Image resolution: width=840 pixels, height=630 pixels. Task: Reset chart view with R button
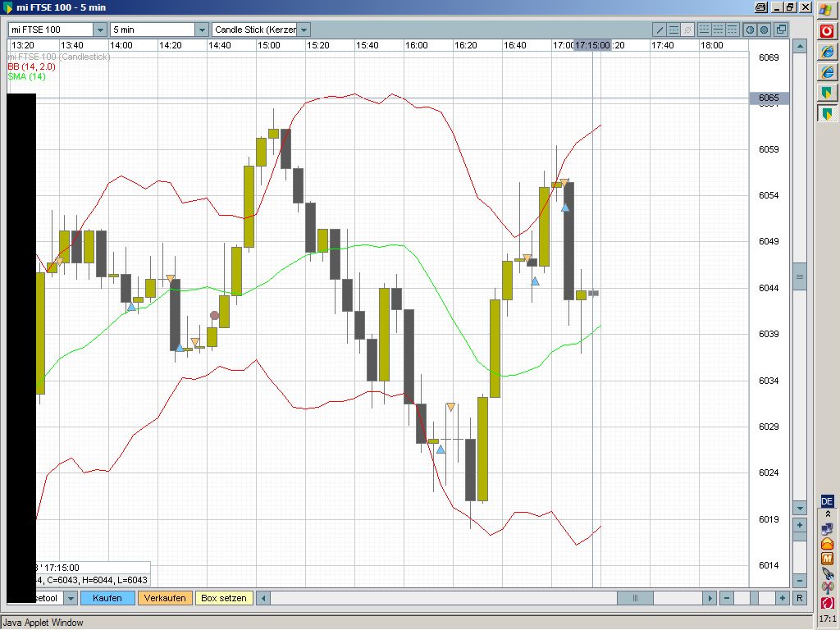pyautogui.click(x=800, y=598)
